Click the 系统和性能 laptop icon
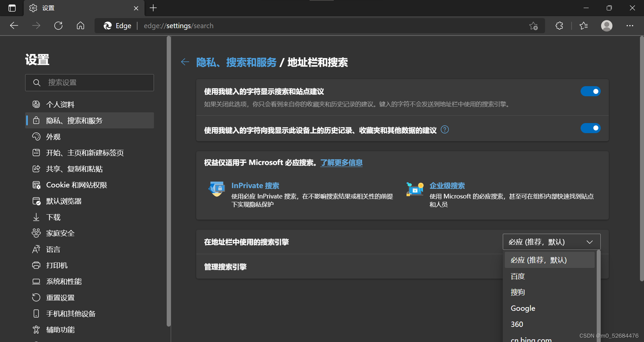This screenshot has width=644, height=342. (36, 281)
